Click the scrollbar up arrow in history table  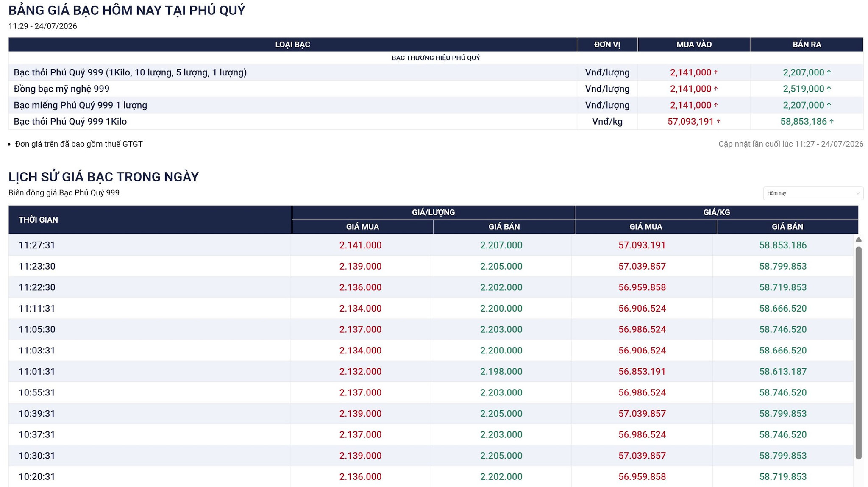click(x=858, y=239)
